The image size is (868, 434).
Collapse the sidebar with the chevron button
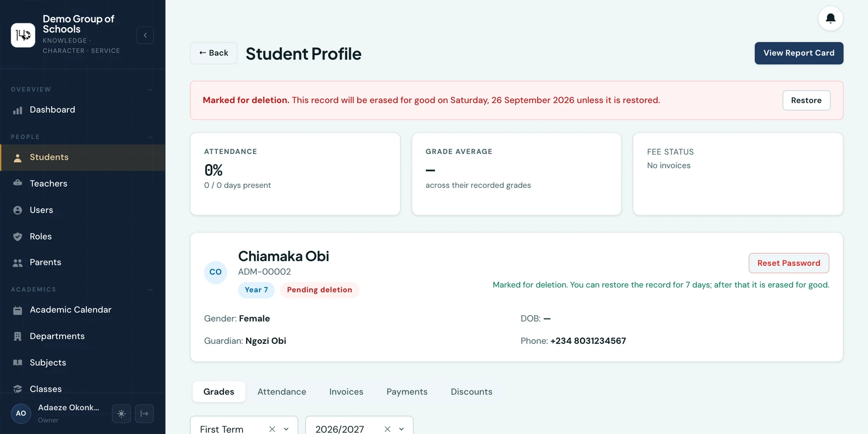(x=145, y=35)
